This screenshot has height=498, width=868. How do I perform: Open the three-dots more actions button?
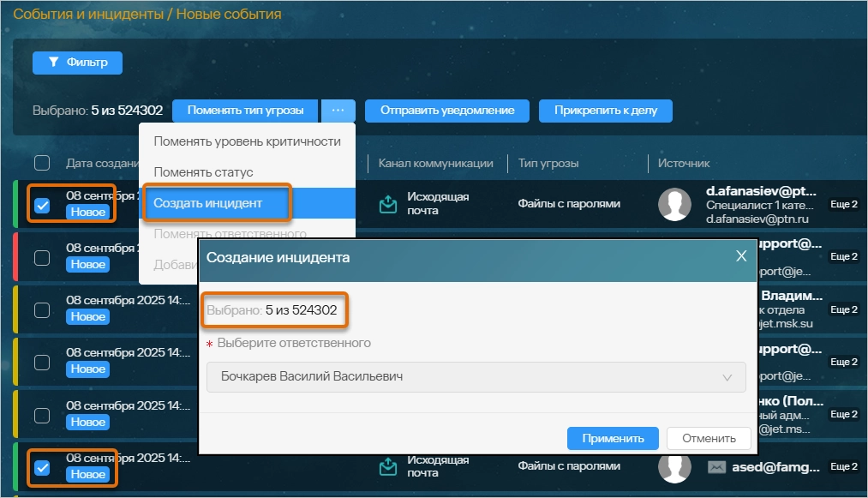tap(338, 111)
